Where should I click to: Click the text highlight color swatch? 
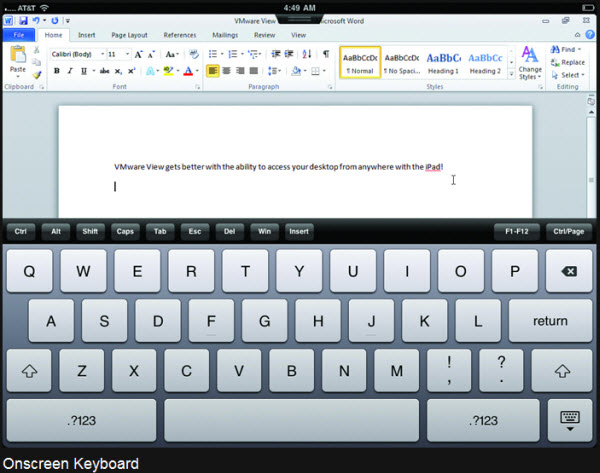pyautogui.click(x=168, y=71)
